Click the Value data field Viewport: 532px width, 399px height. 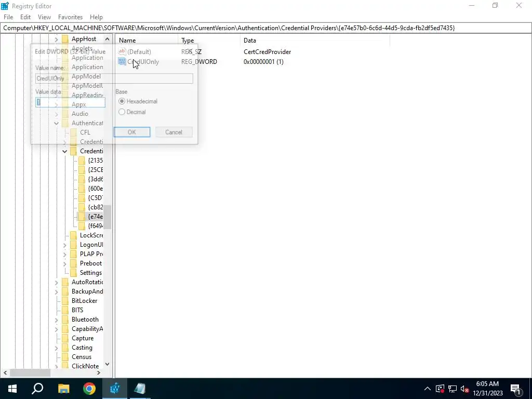(x=70, y=102)
